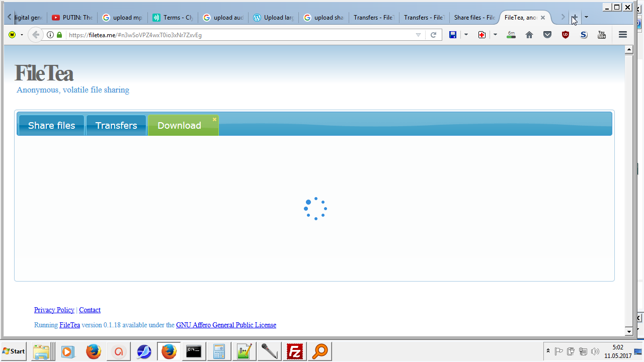Switch to the 'upload sha' Google tab
Viewport: 644px width, 362px height.
tap(324, 18)
